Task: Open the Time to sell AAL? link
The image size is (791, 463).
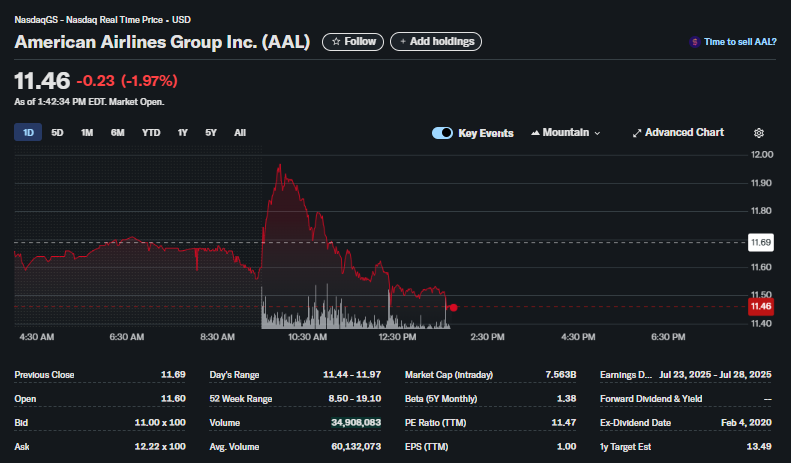Action: [x=740, y=42]
